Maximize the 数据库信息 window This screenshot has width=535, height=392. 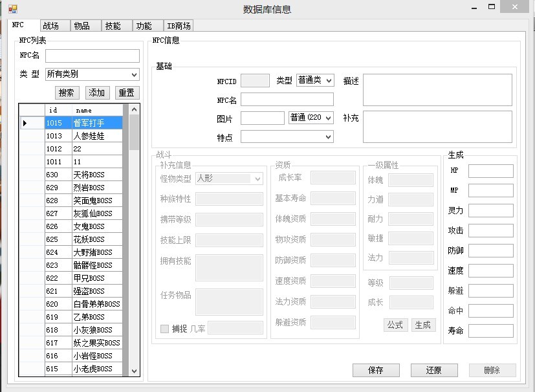(491, 7)
